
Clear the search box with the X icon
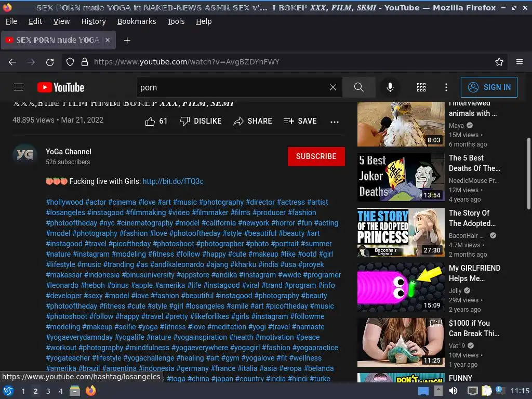[x=333, y=87]
